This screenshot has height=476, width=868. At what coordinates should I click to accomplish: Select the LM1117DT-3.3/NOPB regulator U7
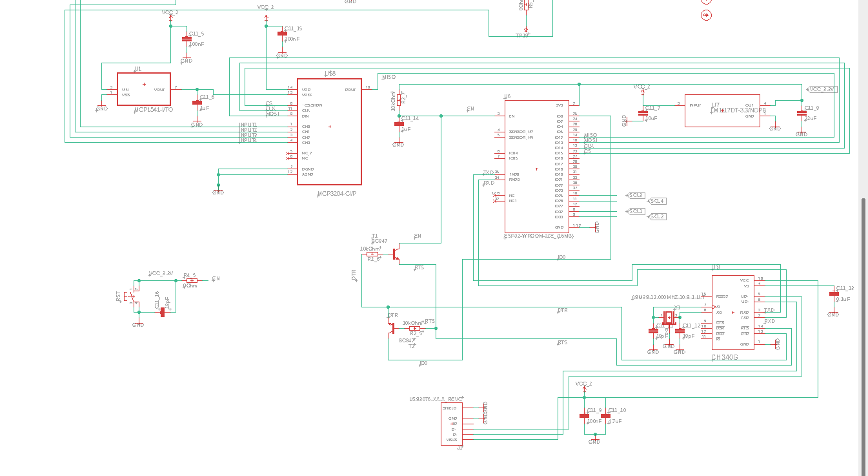click(x=723, y=109)
